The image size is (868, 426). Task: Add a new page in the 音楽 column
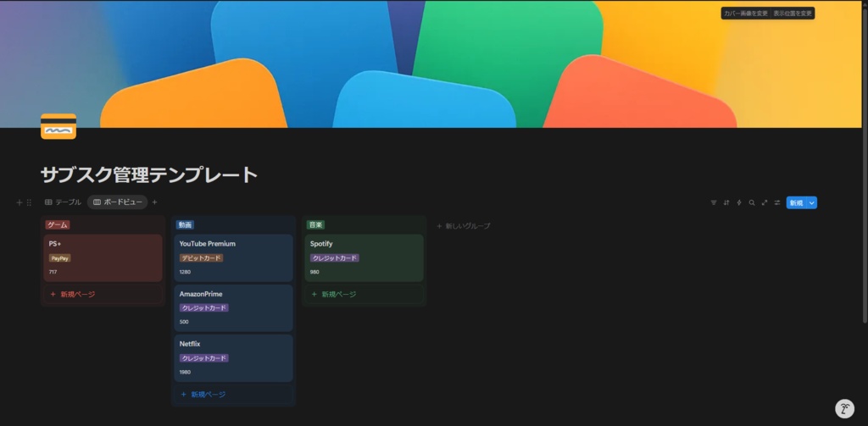click(364, 295)
